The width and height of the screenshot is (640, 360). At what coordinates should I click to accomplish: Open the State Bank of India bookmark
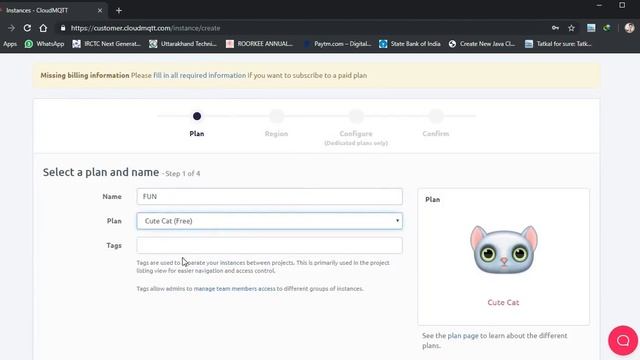410,44
